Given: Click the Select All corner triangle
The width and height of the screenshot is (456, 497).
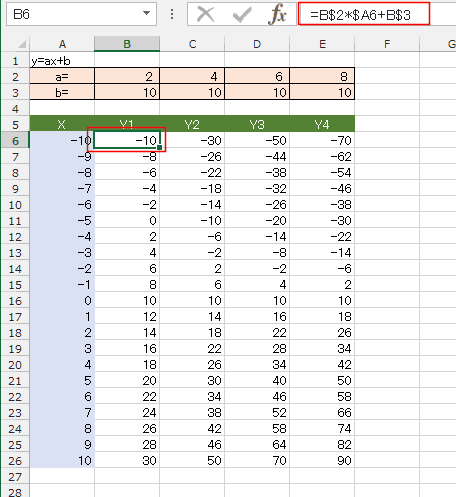Looking at the screenshot, I should click(x=22, y=44).
